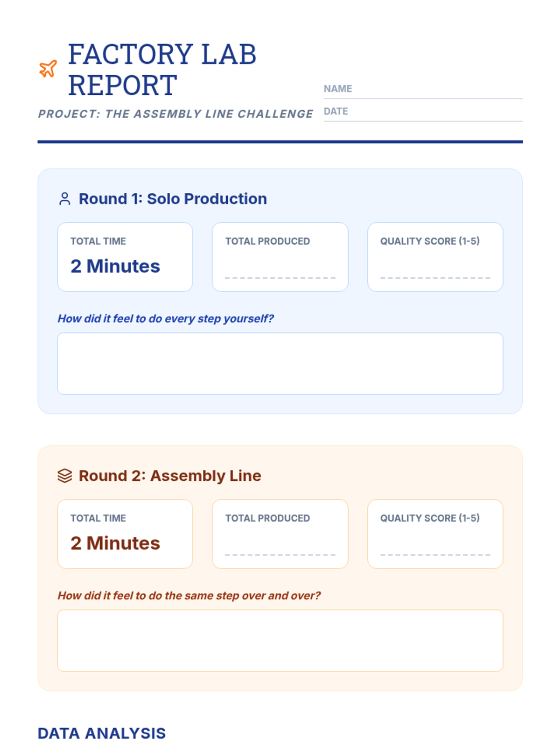
Task: Click the question about repeating the same step
Action: [189, 595]
